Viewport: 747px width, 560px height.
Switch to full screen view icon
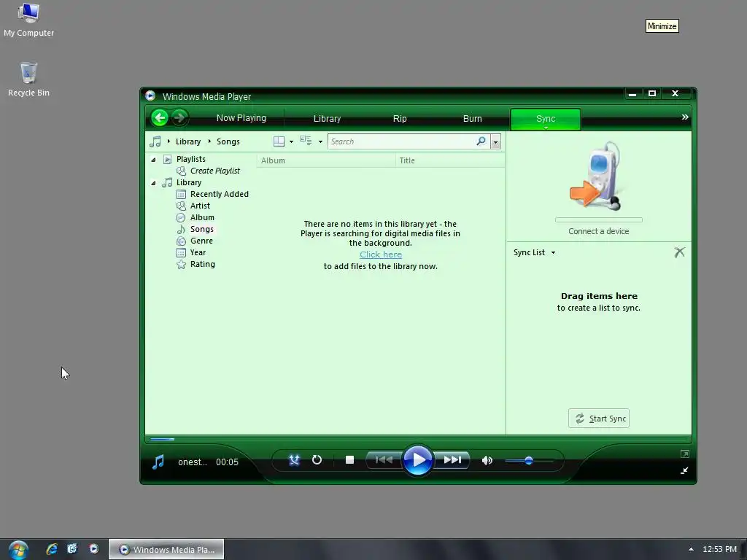[x=684, y=454]
